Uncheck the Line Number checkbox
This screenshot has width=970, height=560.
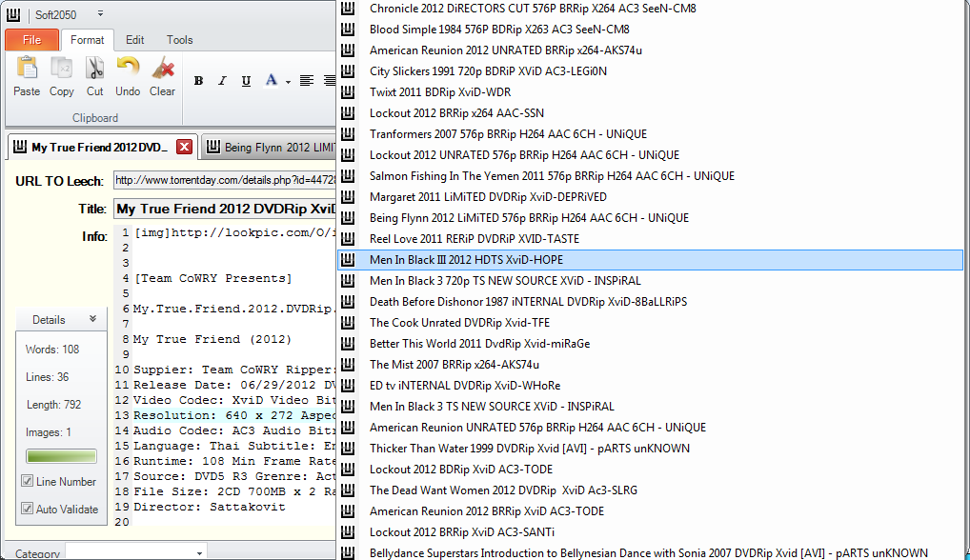[x=28, y=482]
